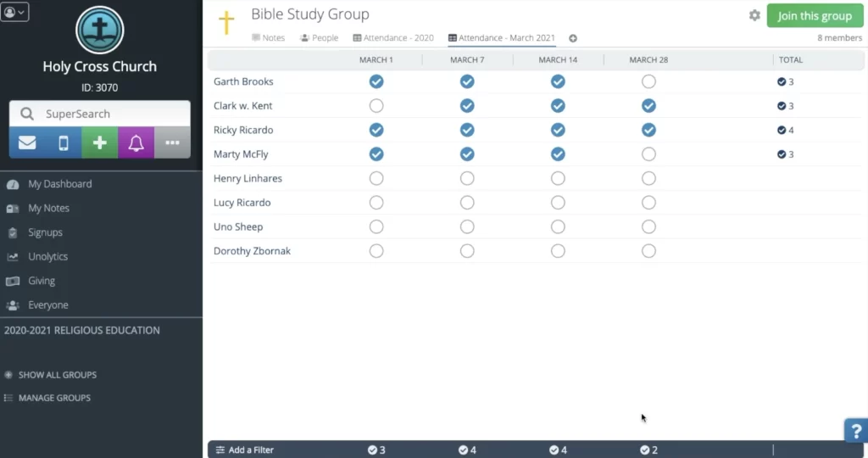
Task: Click the mobile phone icon button
Action: [64, 142]
